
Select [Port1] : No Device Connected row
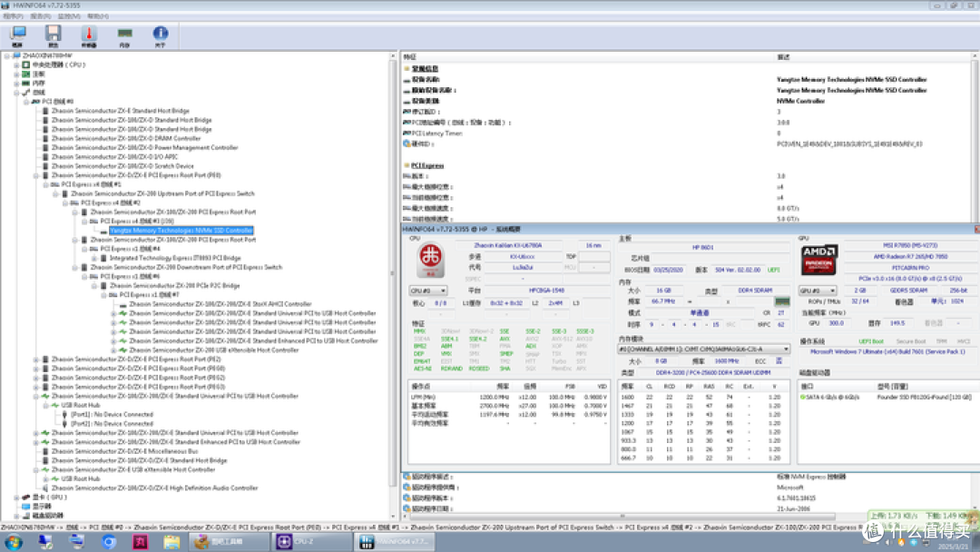pyautogui.click(x=112, y=415)
